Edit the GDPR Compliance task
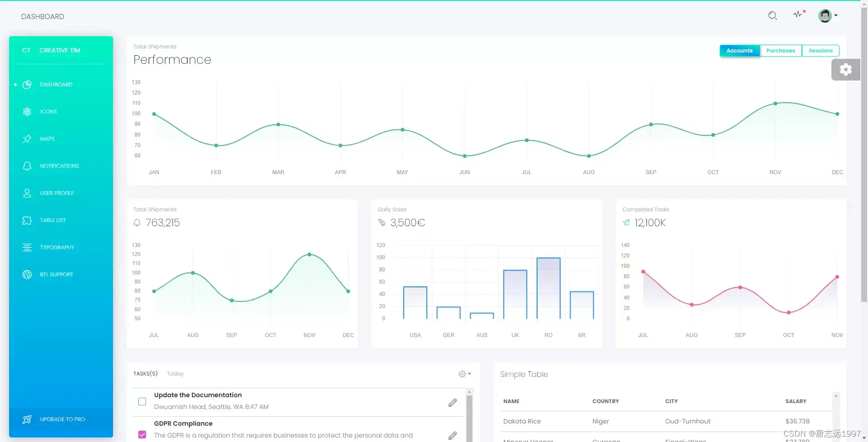Viewport: 868px width, 442px height. (453, 436)
